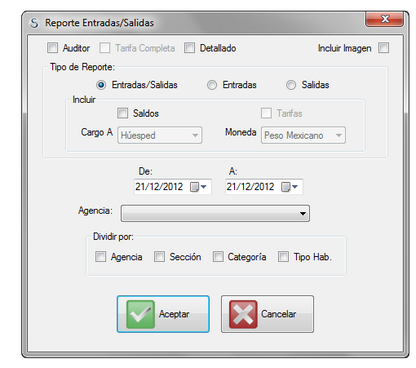Select the Entradas radio button

212,85
